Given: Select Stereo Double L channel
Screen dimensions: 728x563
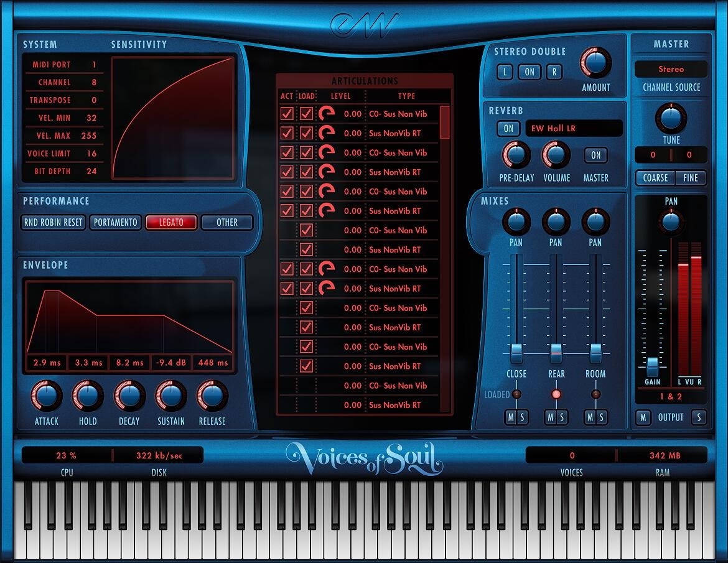Looking at the screenshot, I should point(505,72).
